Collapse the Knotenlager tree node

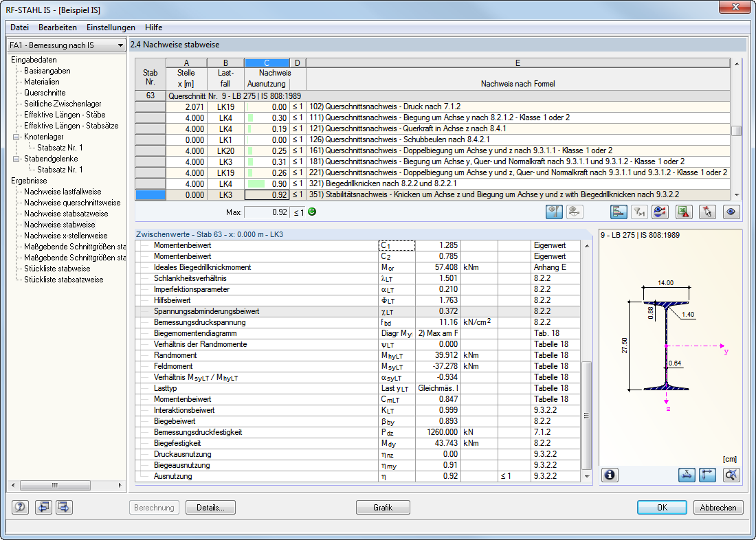click(x=16, y=137)
